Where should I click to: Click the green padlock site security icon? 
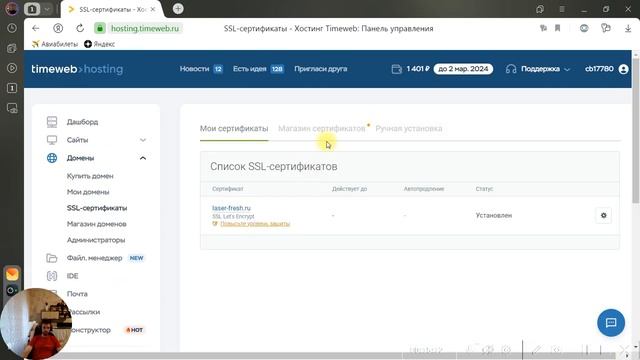(100, 28)
